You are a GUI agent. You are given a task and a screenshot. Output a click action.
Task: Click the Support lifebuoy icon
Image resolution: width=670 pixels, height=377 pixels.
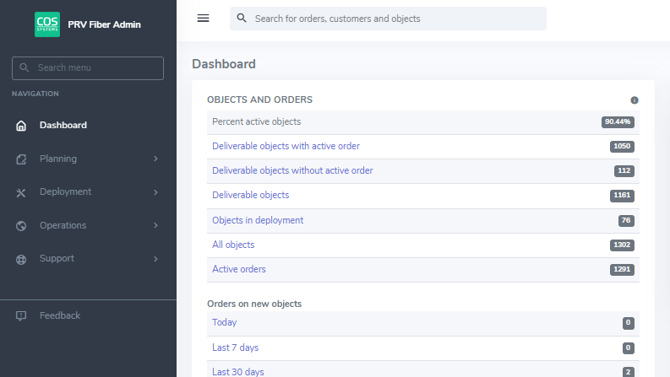click(21, 259)
